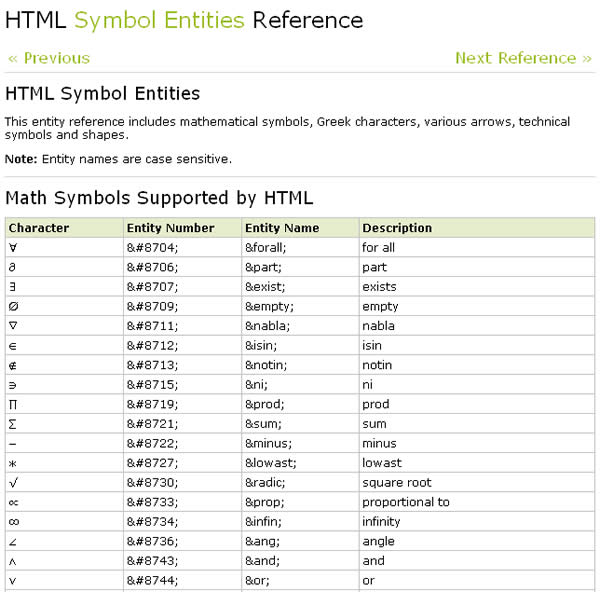Click the Entity Name column header

click(282, 228)
